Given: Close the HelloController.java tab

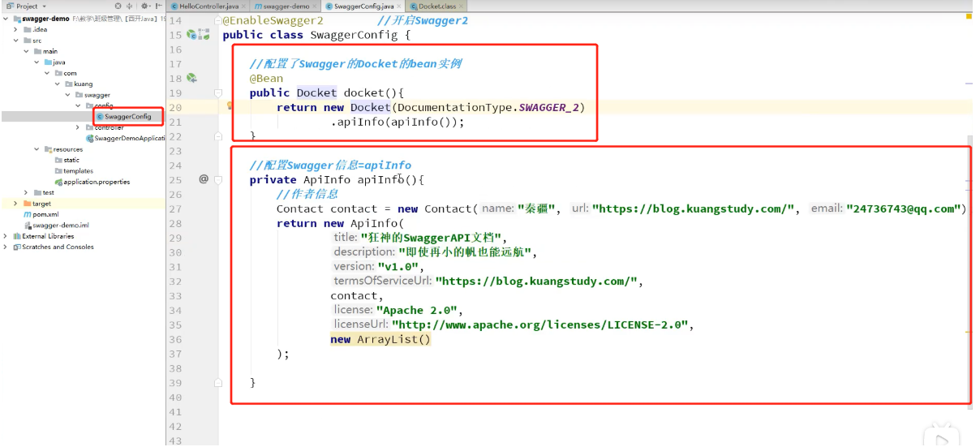Looking at the screenshot, I should click(244, 6).
